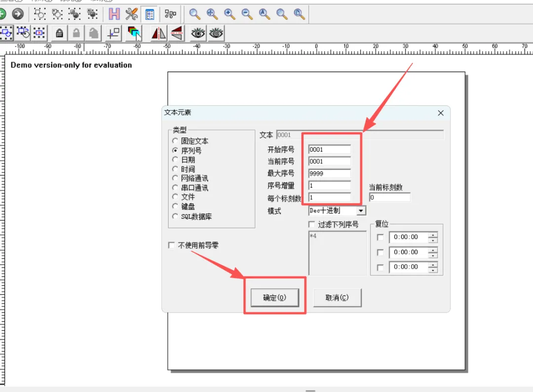Click the 取消(C) cancel button
This screenshot has height=392, width=533.
pos(337,298)
